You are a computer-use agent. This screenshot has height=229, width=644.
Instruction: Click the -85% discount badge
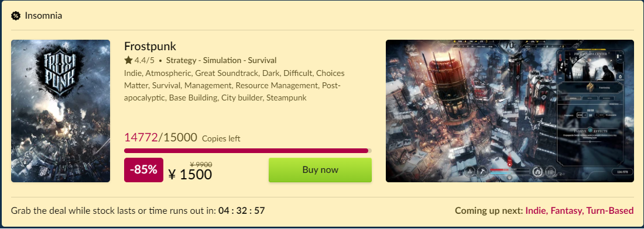[143, 170]
